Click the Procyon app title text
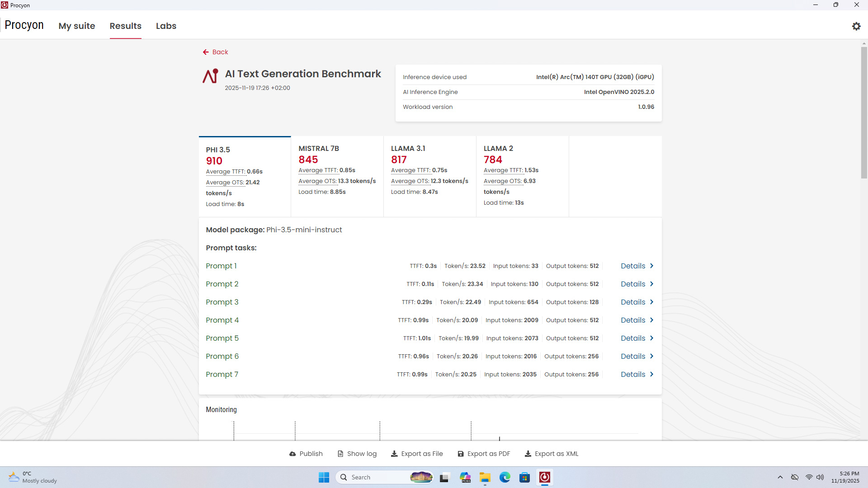Image resolution: width=868 pixels, height=488 pixels. [x=24, y=25]
